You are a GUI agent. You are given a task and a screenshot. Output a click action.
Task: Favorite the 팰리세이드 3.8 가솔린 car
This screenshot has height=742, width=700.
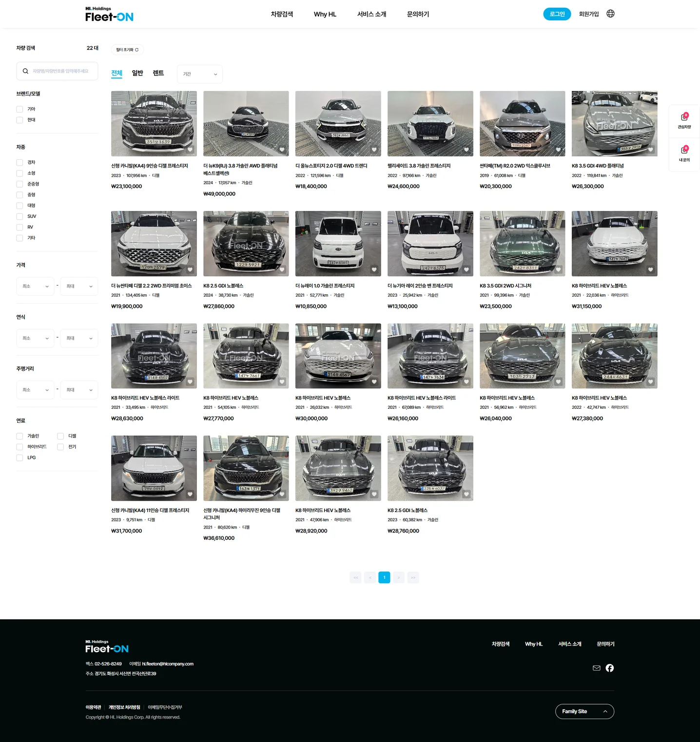(x=466, y=150)
